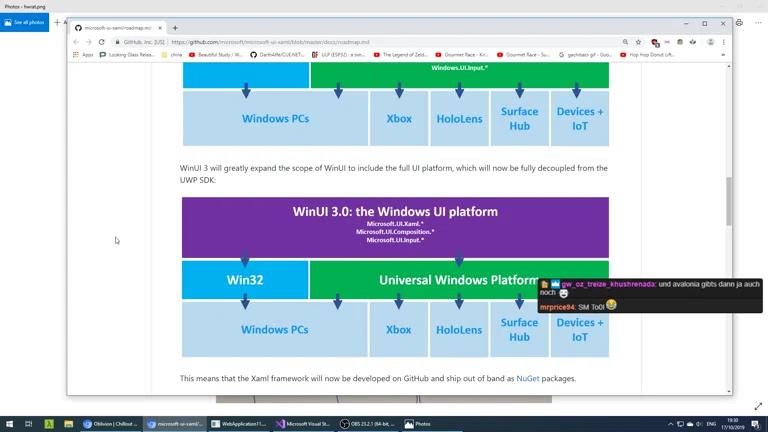Open the Beautiful Study YouTube bookmark
The height and width of the screenshot is (432, 768).
point(216,55)
